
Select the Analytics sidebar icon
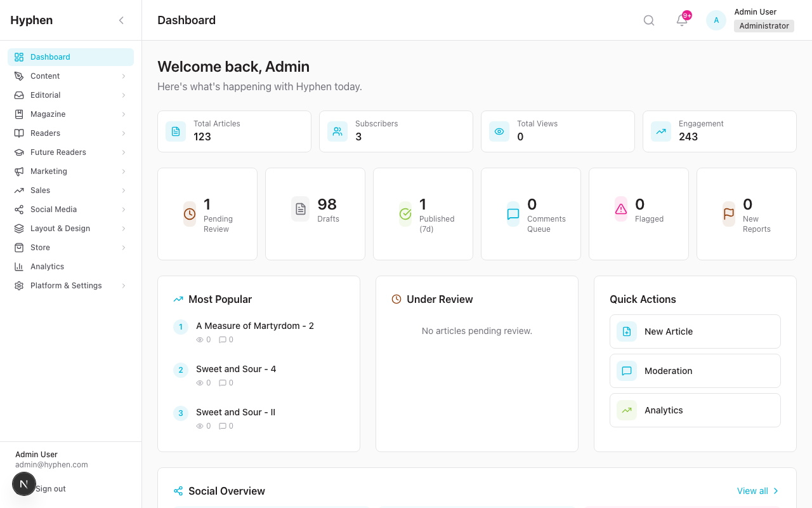point(20,266)
